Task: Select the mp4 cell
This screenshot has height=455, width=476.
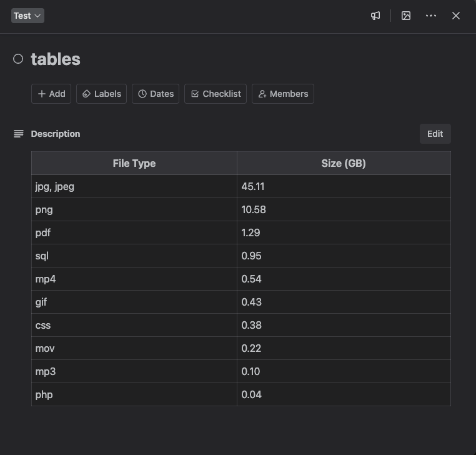Action: (x=134, y=279)
